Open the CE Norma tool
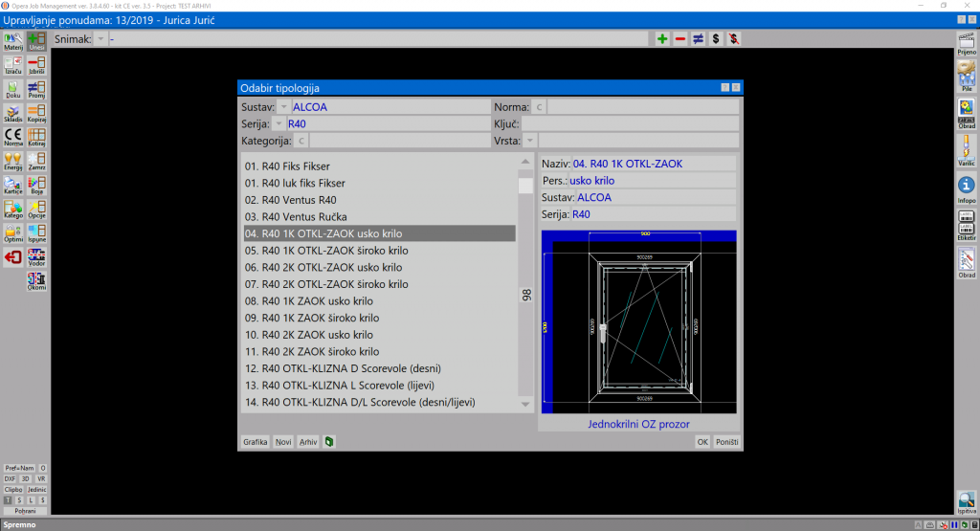Image resolution: width=980 pixels, height=531 pixels. 13,137
